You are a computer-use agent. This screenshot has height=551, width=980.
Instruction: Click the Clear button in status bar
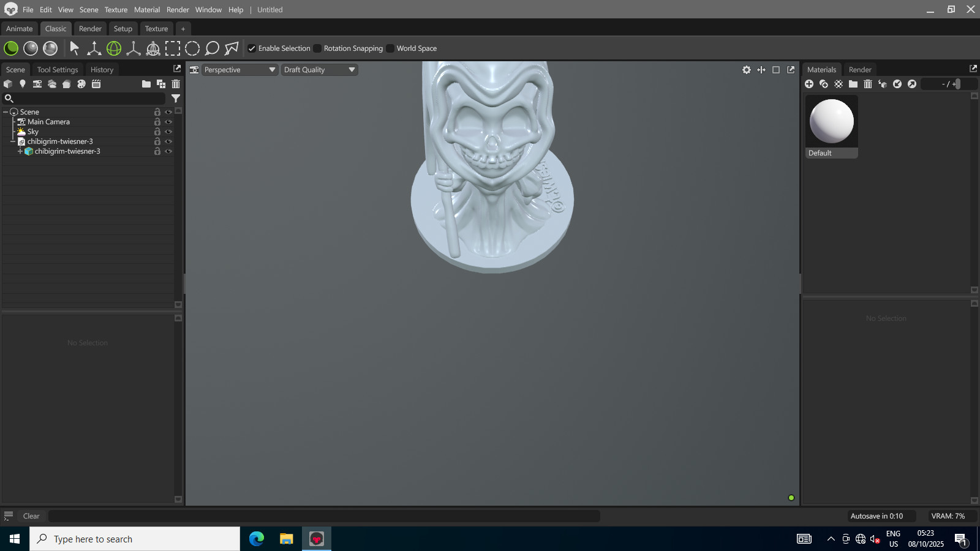pos(31,516)
